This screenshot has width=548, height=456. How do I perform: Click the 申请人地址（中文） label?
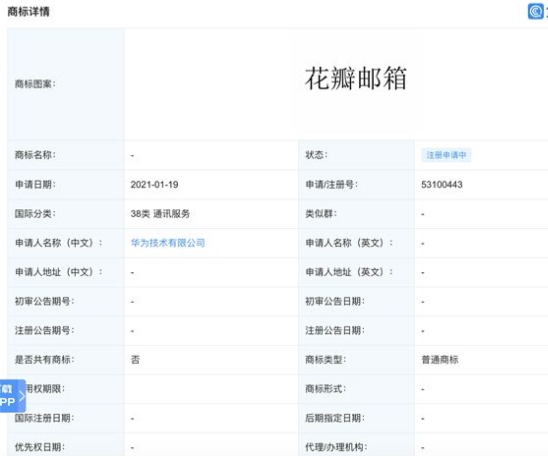pyautogui.click(x=59, y=272)
